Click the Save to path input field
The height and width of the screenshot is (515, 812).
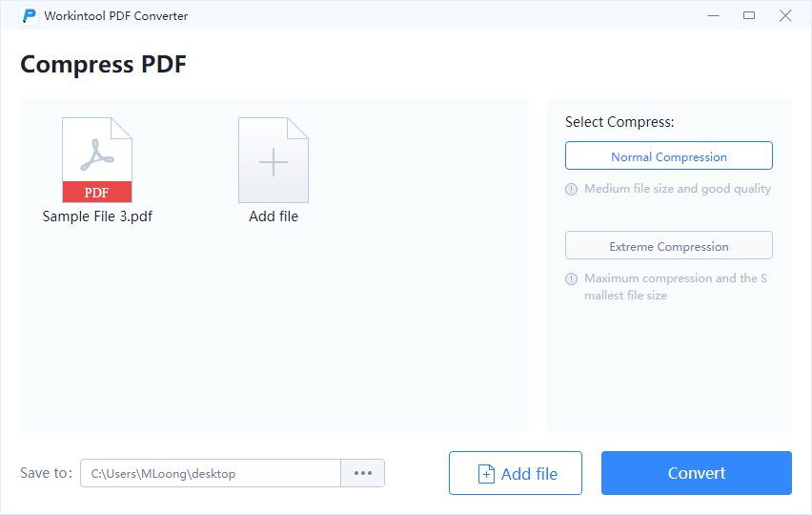(211, 473)
